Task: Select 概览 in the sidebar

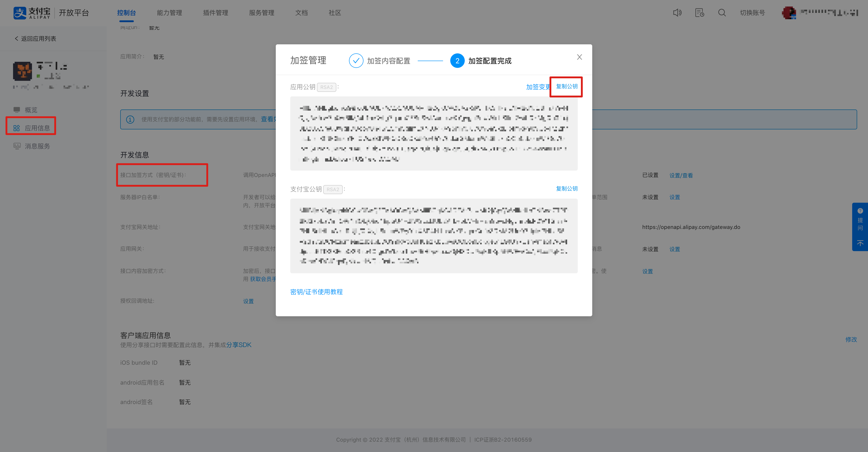Action: pos(31,110)
